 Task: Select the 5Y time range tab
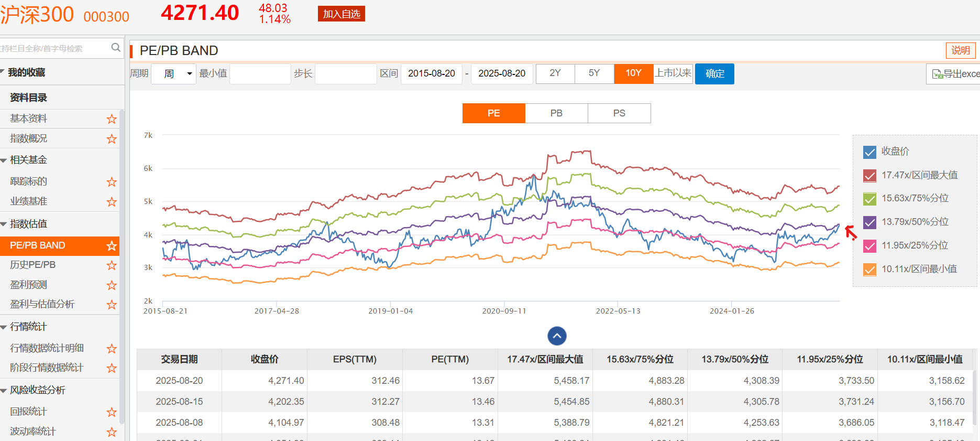[594, 73]
